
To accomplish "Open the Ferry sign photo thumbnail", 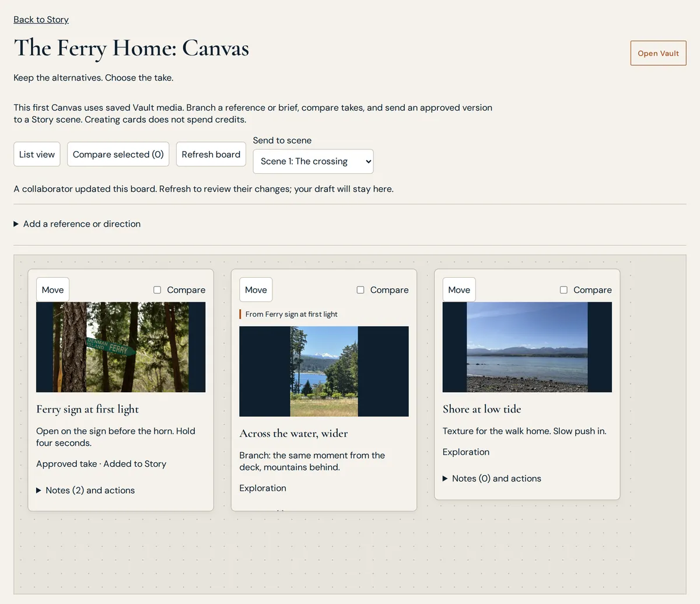I will click(x=121, y=347).
